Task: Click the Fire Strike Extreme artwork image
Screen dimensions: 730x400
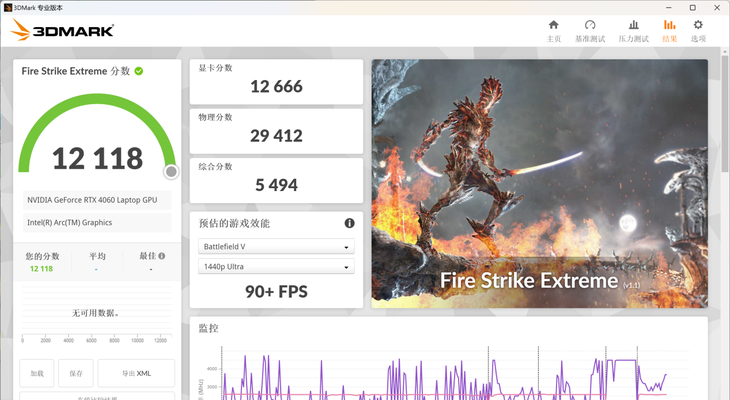Action: coord(540,183)
